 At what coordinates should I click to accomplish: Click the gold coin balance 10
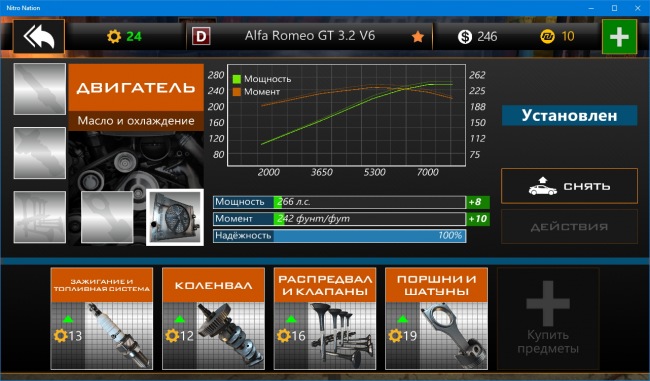click(x=558, y=36)
